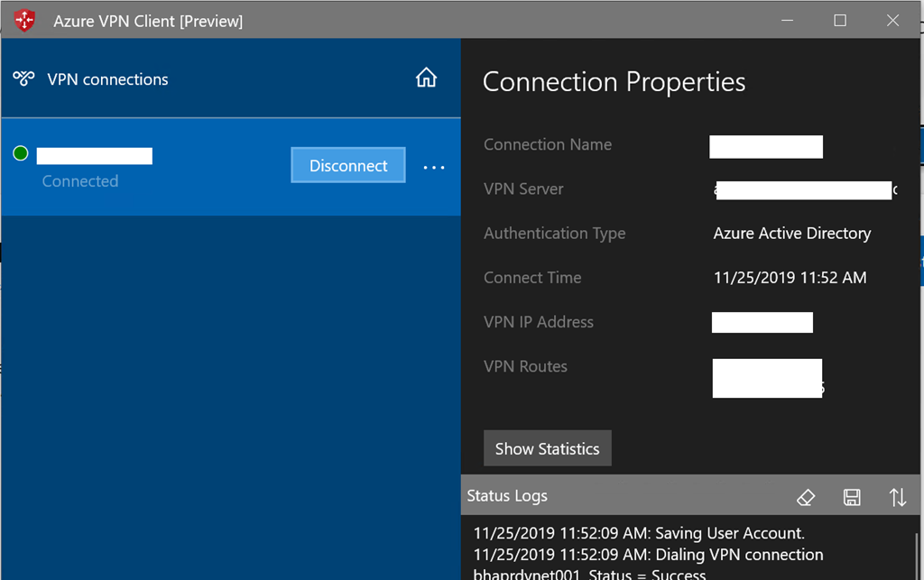924x580 pixels.
Task: Reverse log order with up-down arrows icon
Action: point(897,497)
